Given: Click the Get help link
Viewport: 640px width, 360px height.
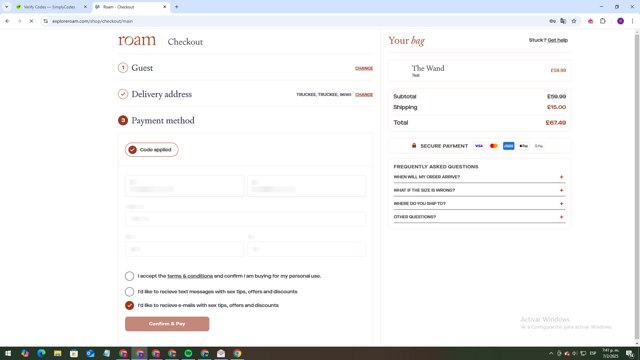Looking at the screenshot, I should point(558,40).
